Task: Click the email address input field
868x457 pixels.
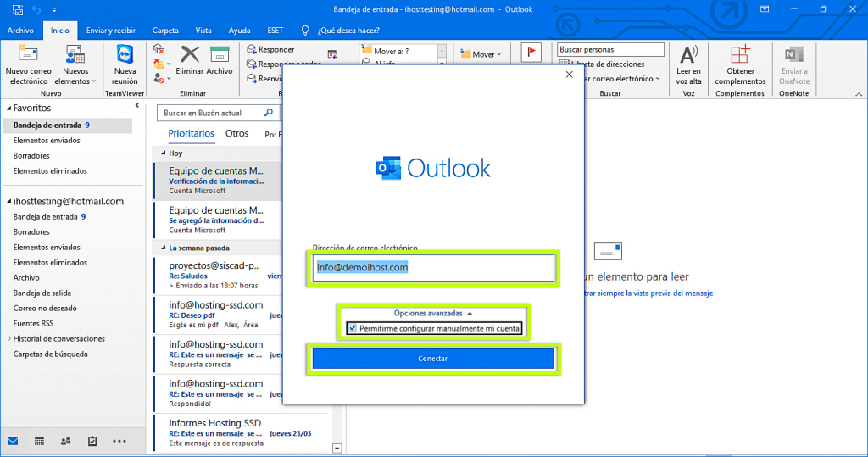Action: click(433, 268)
